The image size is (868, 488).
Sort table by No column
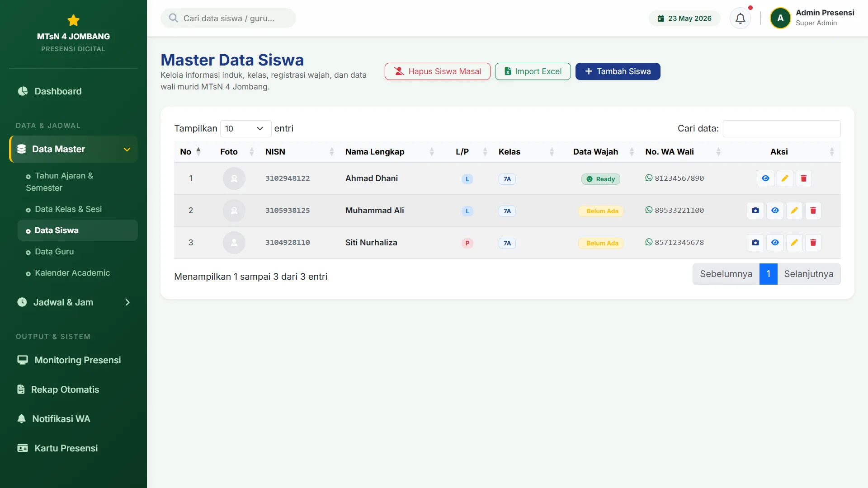coord(191,152)
